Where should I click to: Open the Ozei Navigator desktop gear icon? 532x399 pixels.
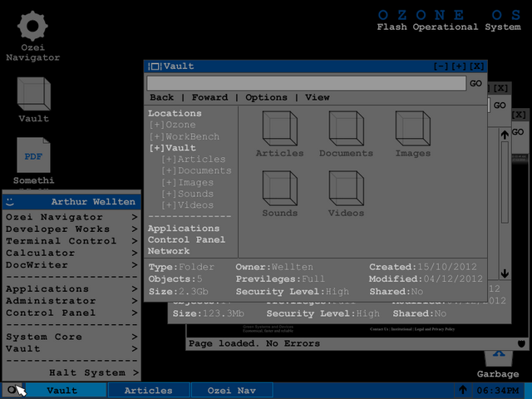pyautogui.click(x=32, y=26)
